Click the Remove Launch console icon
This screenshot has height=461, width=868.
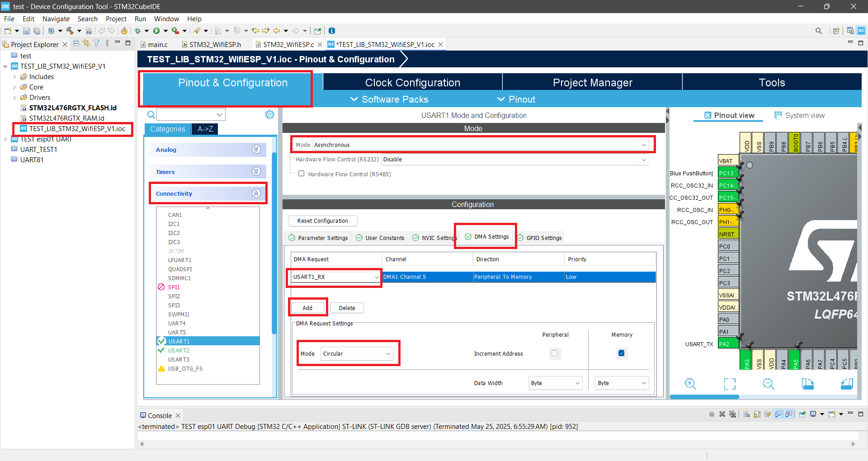722,414
